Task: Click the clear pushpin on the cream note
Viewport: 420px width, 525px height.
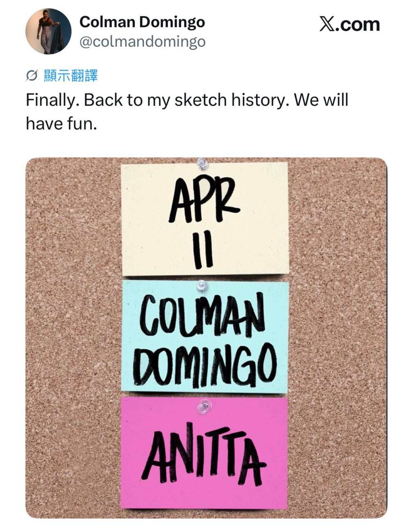Action: [x=201, y=163]
